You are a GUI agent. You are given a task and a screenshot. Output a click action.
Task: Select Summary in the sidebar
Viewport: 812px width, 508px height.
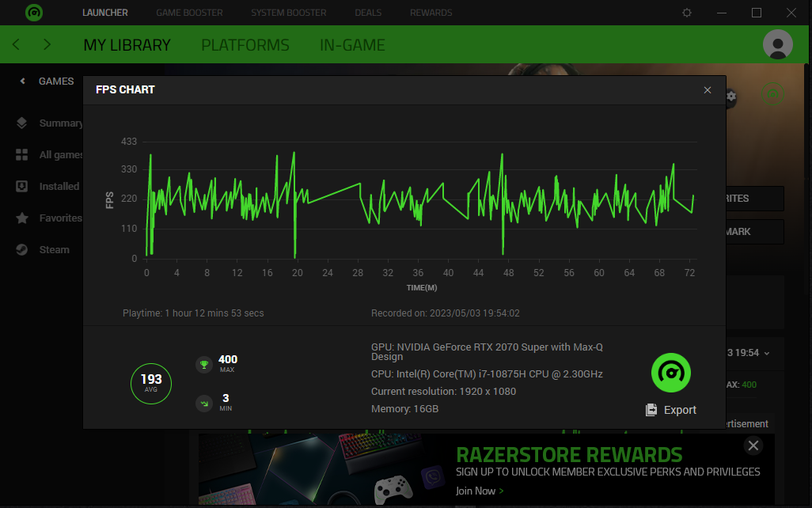61,123
